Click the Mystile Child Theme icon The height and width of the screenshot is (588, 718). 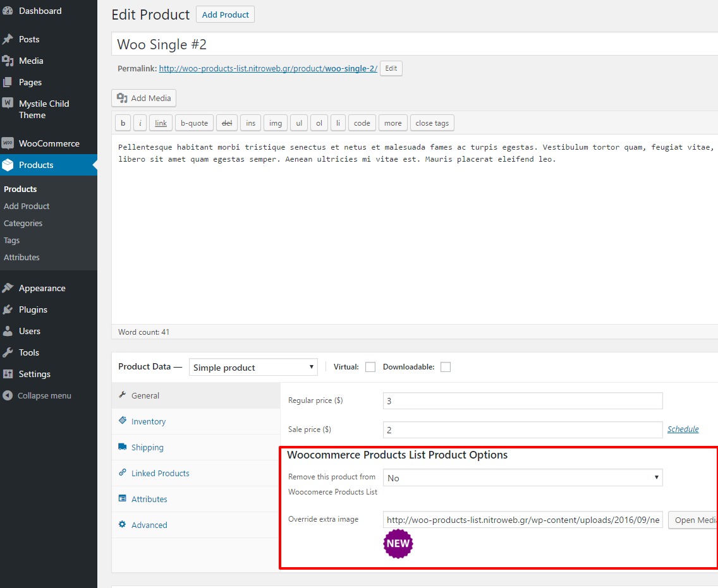pos(8,103)
